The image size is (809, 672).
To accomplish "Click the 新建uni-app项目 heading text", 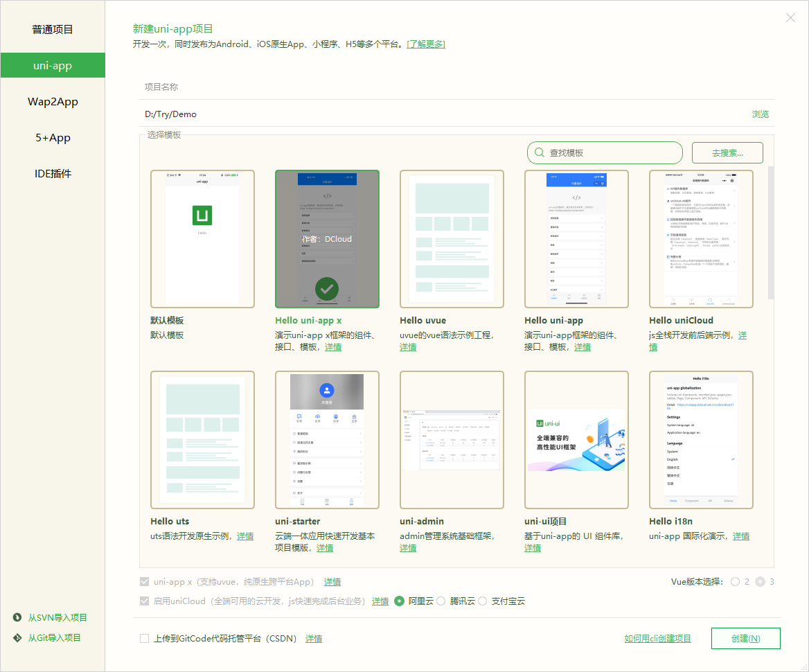I will click(173, 29).
